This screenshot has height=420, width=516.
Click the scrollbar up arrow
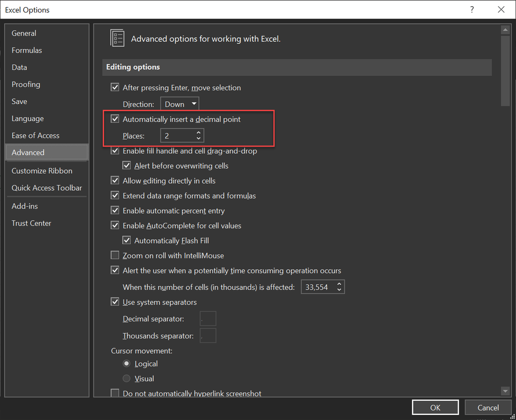pos(505,30)
